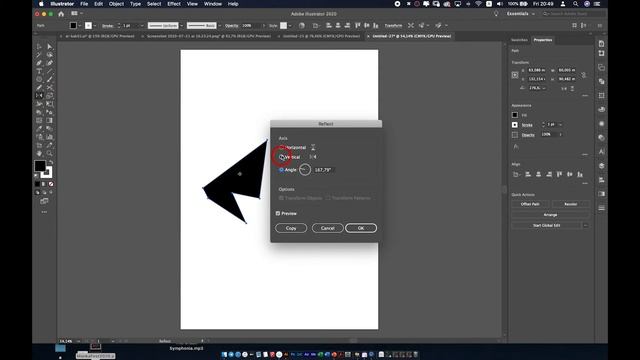Image resolution: width=640 pixels, height=360 pixels.
Task: Click angle value field 167,79°
Action: pyautogui.click(x=324, y=170)
